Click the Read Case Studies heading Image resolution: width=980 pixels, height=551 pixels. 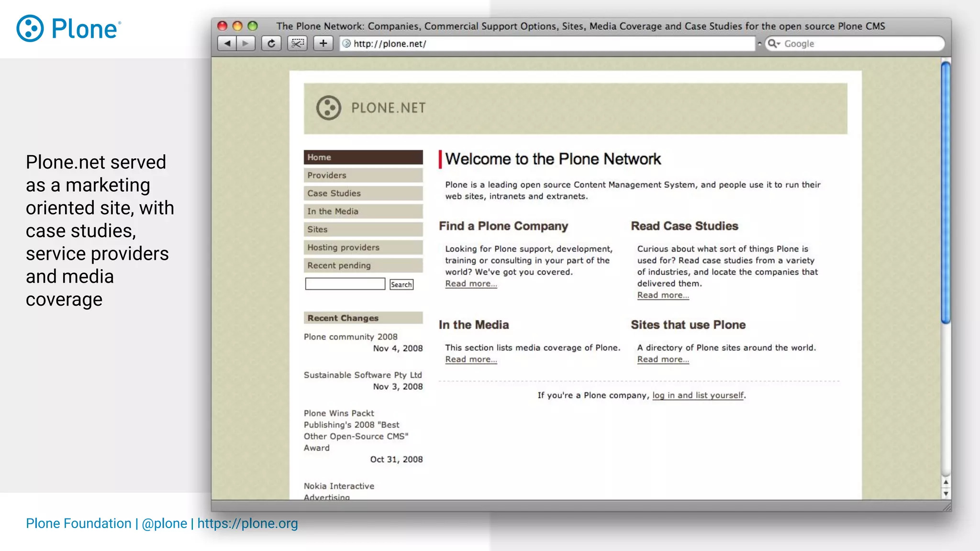tap(684, 226)
